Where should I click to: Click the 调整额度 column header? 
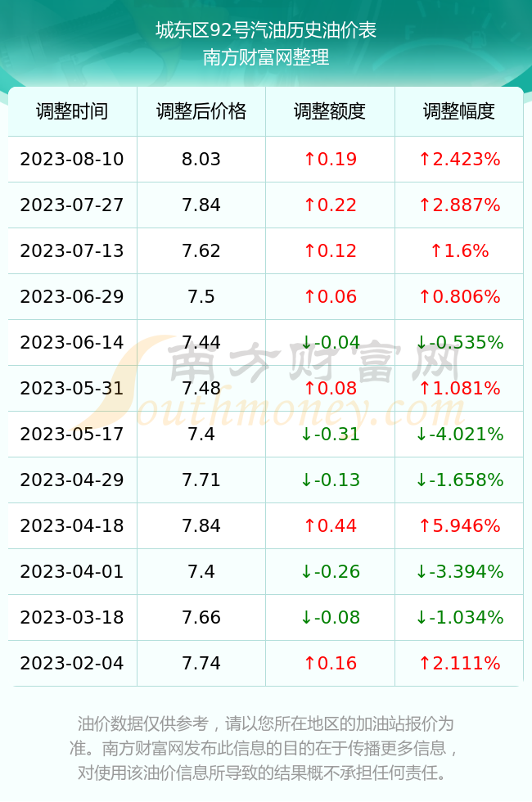pyautogui.click(x=330, y=111)
